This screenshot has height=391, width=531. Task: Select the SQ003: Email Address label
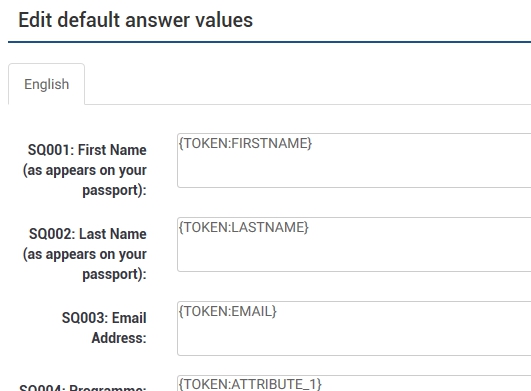pyautogui.click(x=104, y=328)
